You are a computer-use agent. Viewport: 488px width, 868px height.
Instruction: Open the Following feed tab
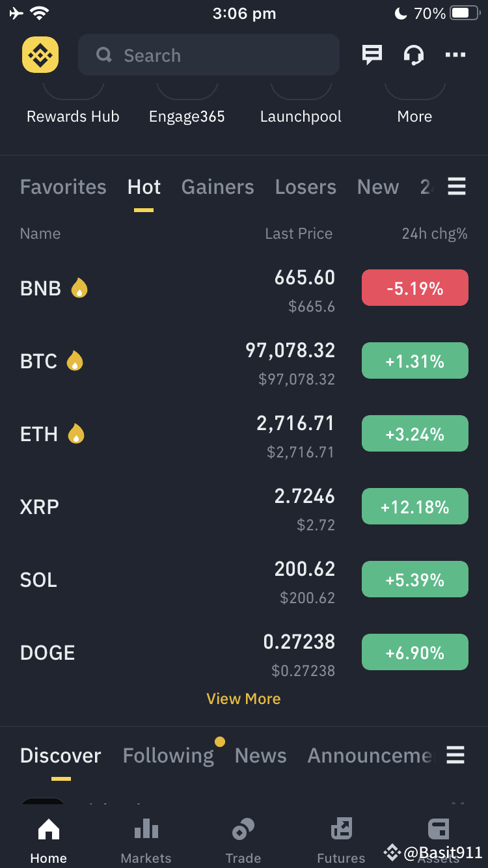169,755
